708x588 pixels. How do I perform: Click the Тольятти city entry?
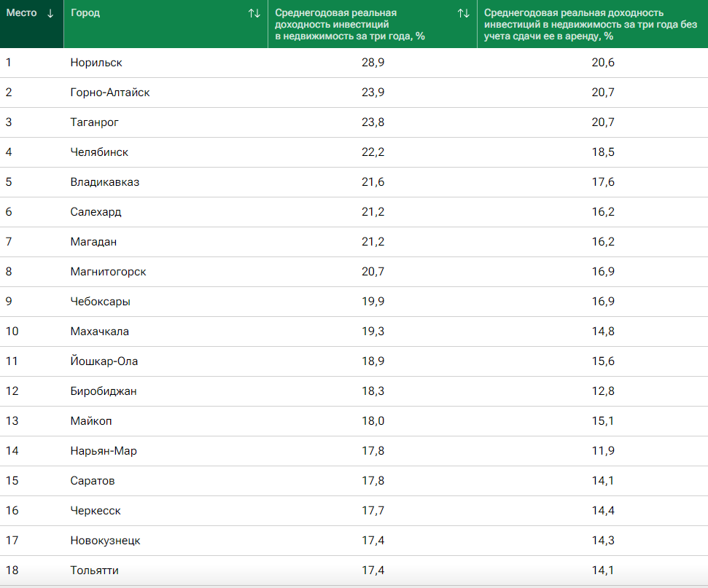[95, 571]
